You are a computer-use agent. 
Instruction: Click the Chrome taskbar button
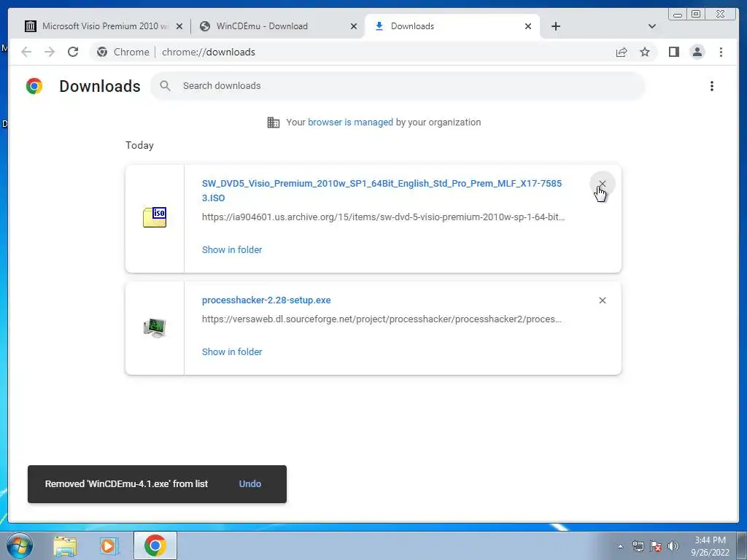pyautogui.click(x=155, y=545)
